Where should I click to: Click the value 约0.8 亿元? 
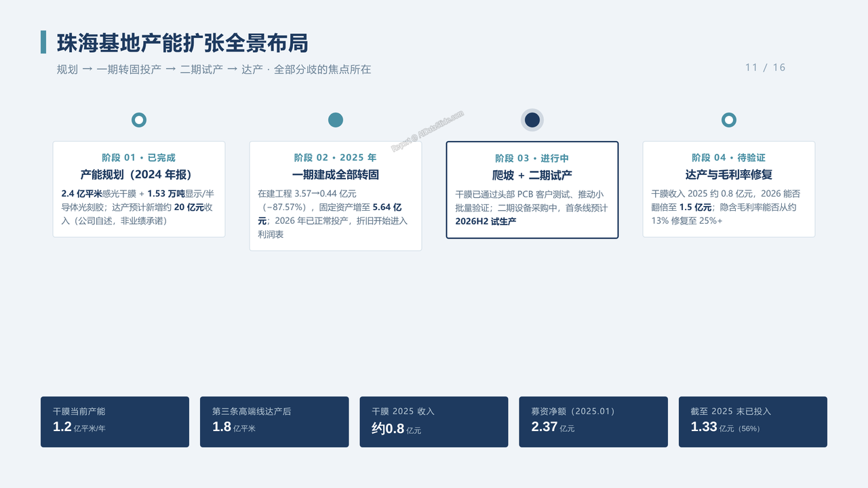(397, 428)
